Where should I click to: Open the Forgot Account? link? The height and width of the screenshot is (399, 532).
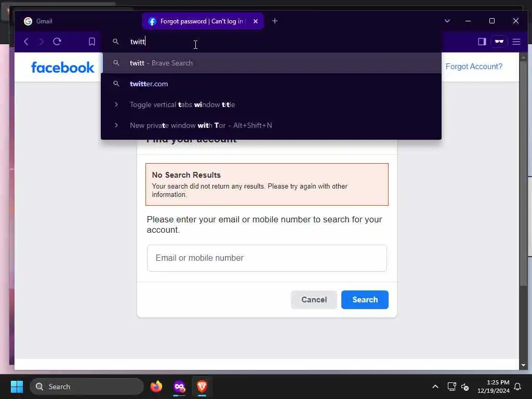(x=474, y=66)
